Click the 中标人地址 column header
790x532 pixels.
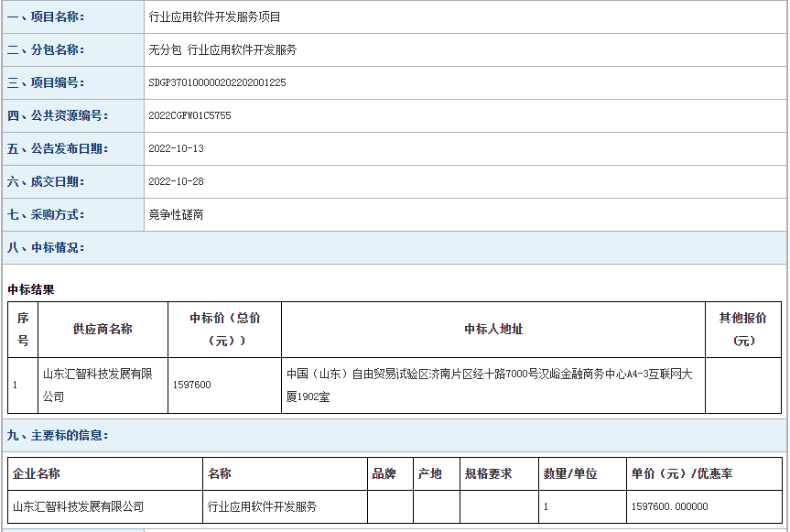point(493,330)
